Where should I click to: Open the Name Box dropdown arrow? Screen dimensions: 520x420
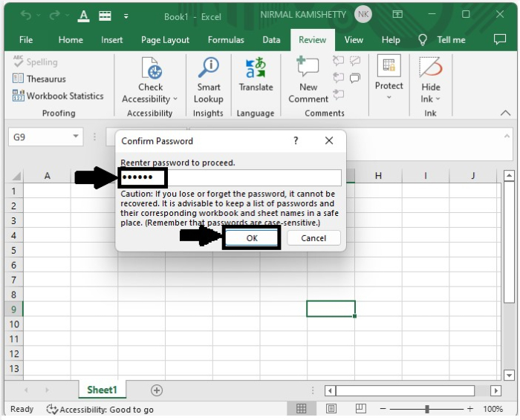pos(76,136)
